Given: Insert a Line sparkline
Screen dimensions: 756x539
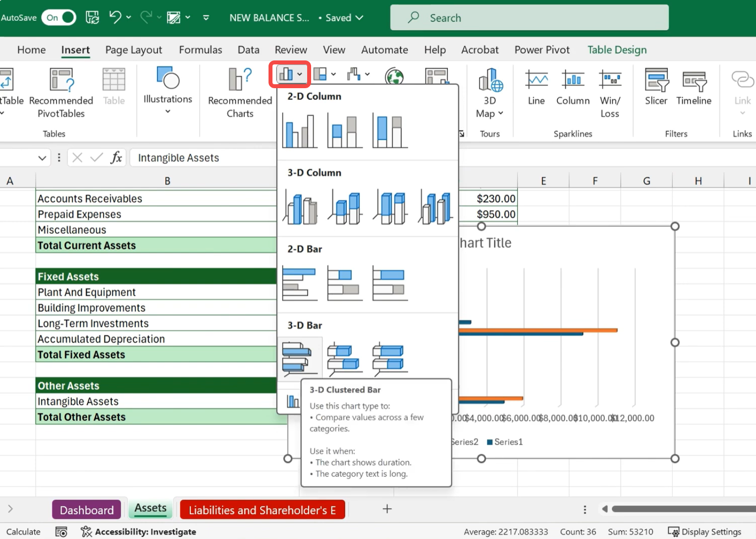Looking at the screenshot, I should (x=537, y=88).
